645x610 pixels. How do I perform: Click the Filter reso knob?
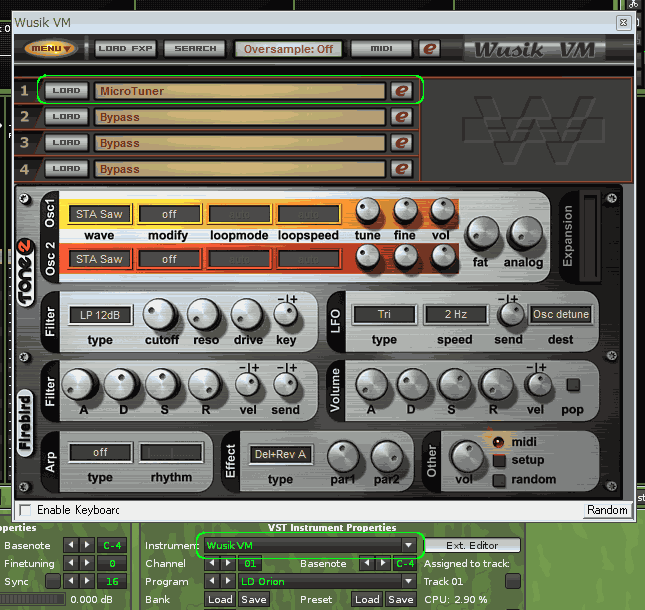click(204, 315)
